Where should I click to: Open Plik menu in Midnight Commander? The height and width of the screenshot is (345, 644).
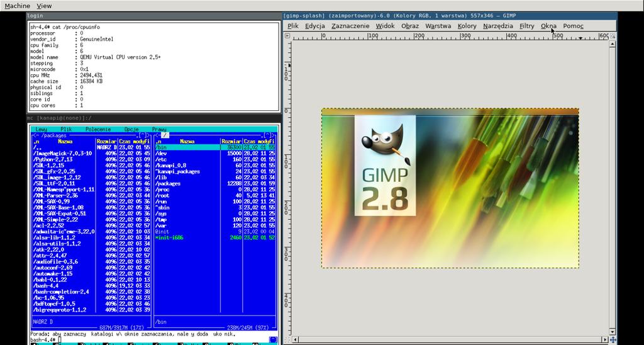pos(66,129)
